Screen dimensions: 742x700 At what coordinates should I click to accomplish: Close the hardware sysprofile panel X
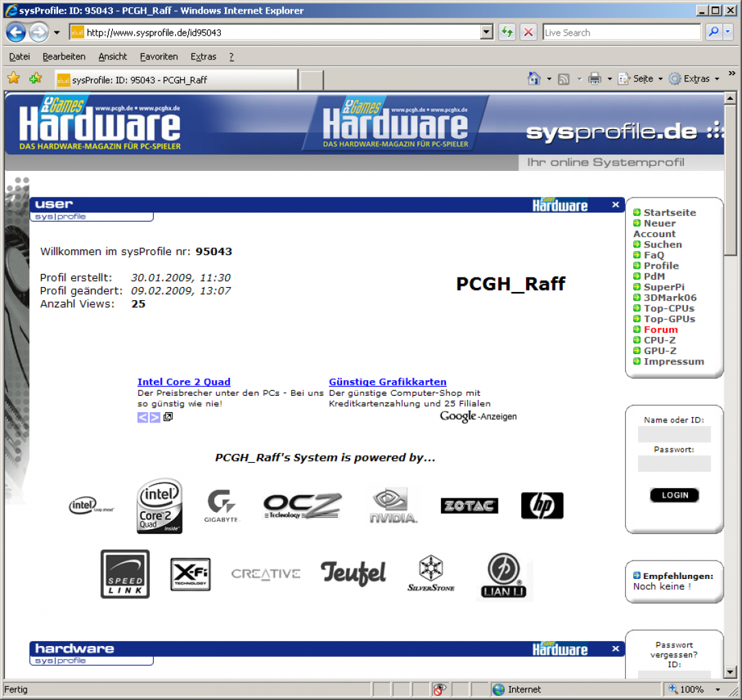click(x=615, y=649)
